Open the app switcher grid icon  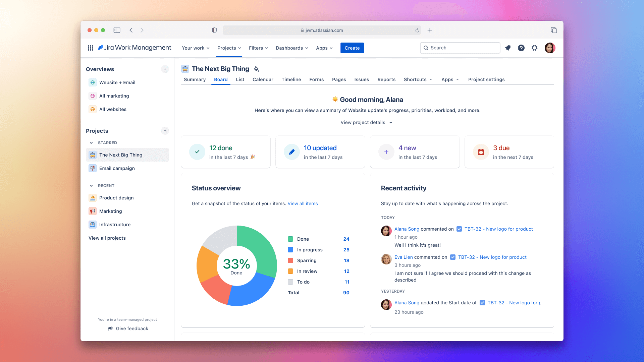(x=90, y=48)
